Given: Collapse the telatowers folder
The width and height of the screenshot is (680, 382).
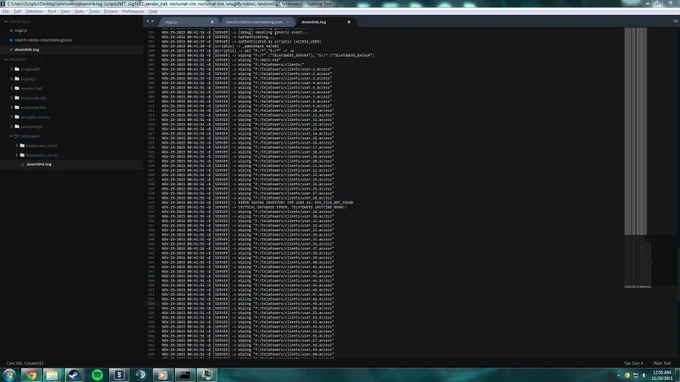Looking at the screenshot, I should point(11,136).
